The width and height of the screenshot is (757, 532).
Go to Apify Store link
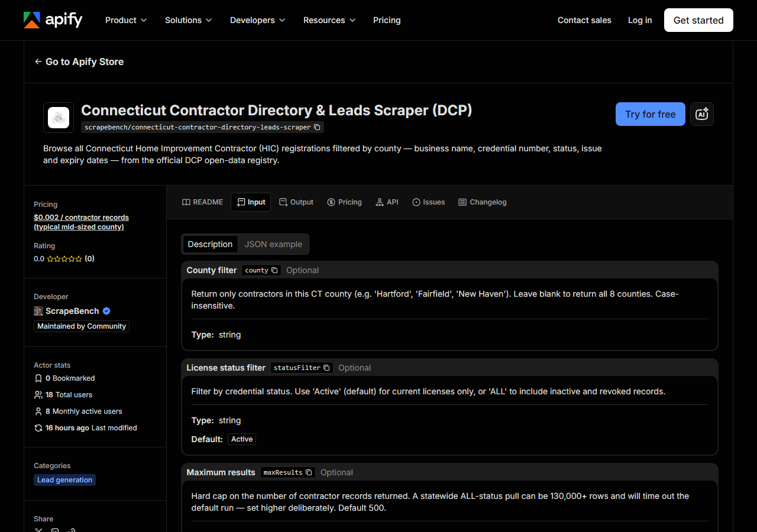pyautogui.click(x=79, y=61)
